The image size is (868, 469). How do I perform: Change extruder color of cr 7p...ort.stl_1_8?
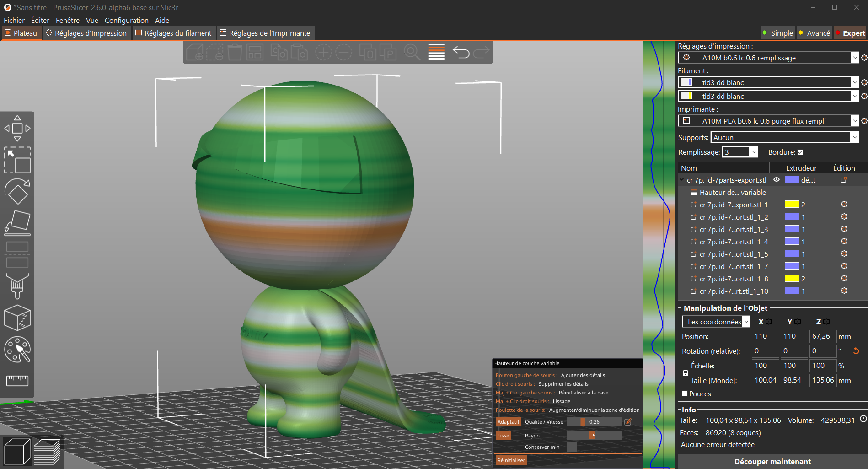(x=792, y=279)
